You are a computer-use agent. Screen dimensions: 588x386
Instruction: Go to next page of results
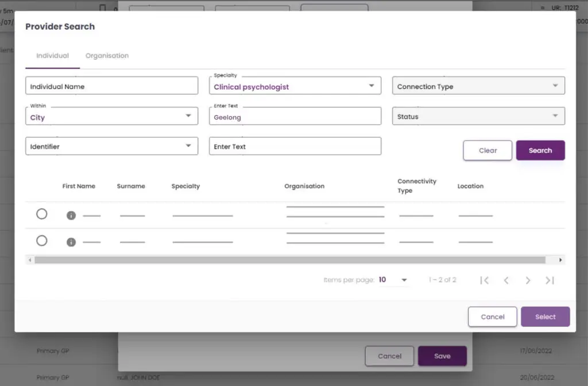[528, 280]
